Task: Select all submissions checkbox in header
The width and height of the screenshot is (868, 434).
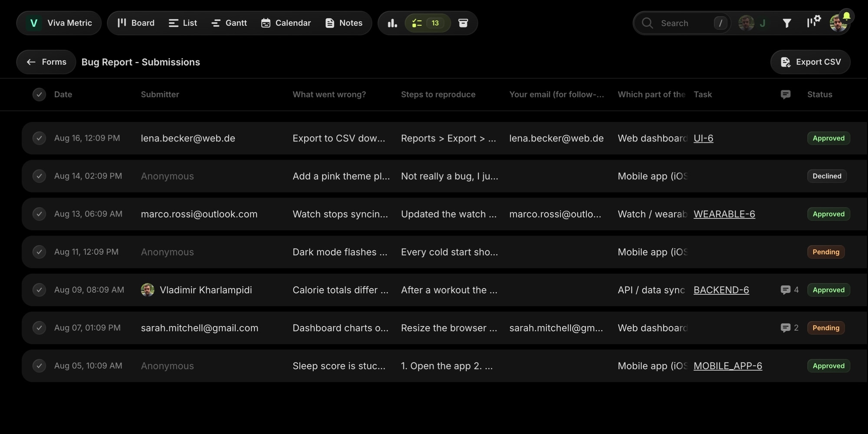Action: coord(39,94)
